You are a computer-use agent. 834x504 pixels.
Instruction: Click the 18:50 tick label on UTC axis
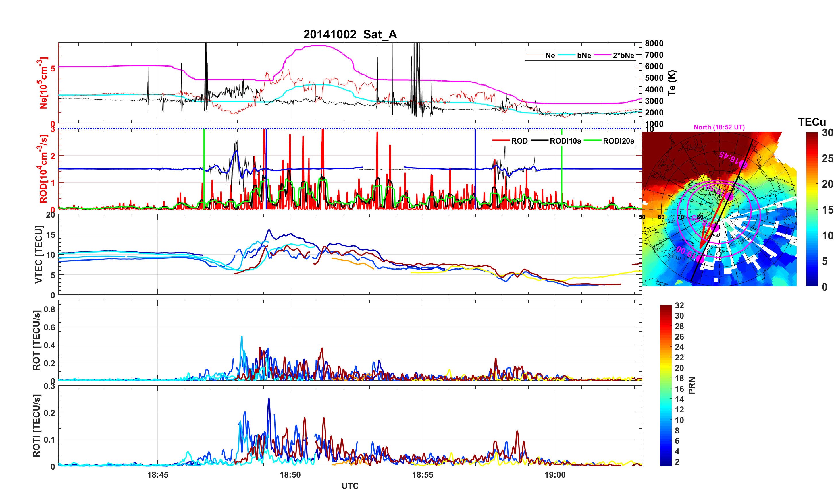point(290,475)
